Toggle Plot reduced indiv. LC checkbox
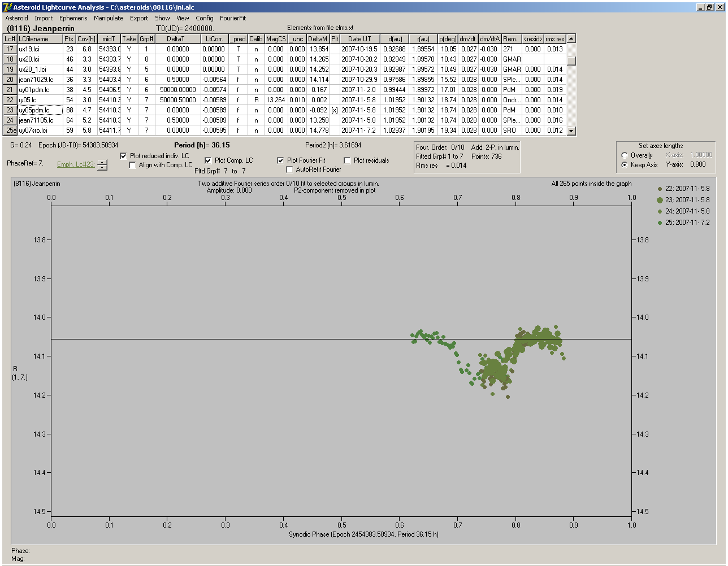Image resolution: width=728 pixels, height=566 pixels. coord(124,156)
